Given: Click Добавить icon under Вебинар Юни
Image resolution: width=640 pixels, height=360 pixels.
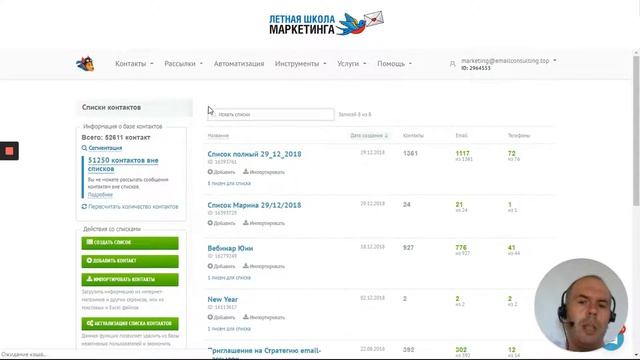Looking at the screenshot, I should 210,266.
